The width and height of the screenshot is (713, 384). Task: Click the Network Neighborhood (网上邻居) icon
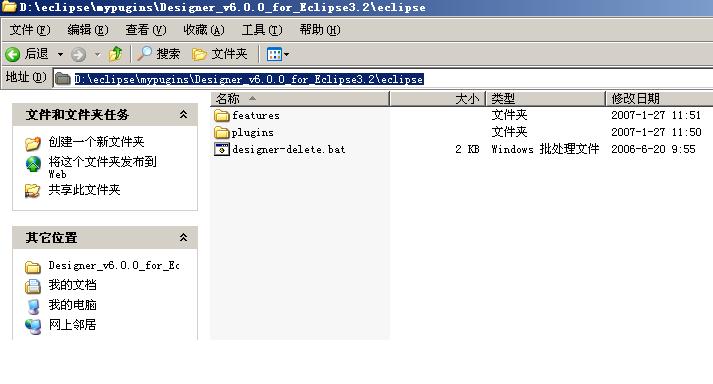33,326
